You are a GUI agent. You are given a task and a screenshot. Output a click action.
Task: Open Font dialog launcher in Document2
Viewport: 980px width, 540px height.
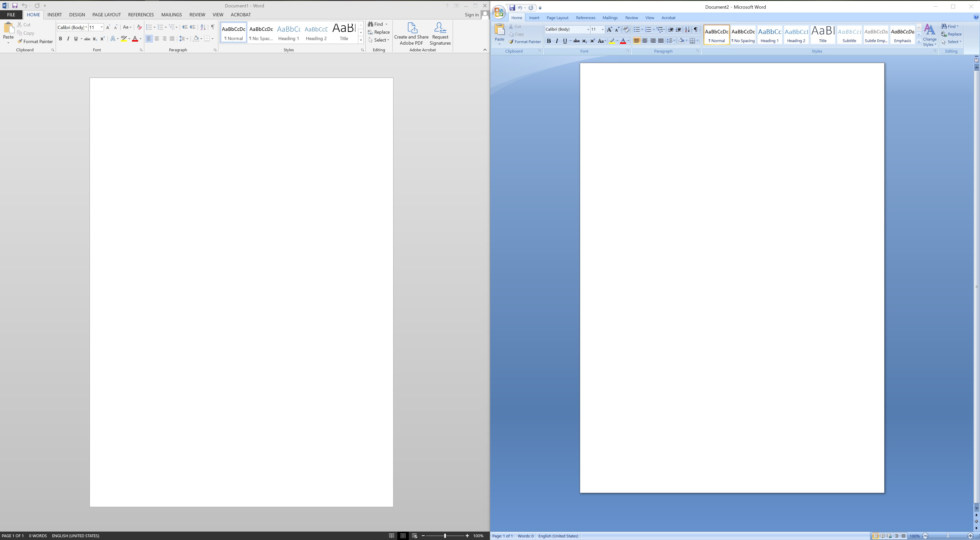628,51
